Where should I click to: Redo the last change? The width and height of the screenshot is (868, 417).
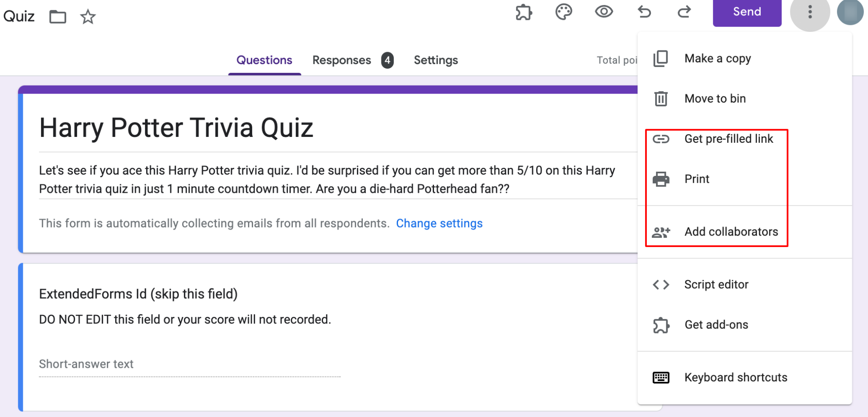click(x=684, y=13)
